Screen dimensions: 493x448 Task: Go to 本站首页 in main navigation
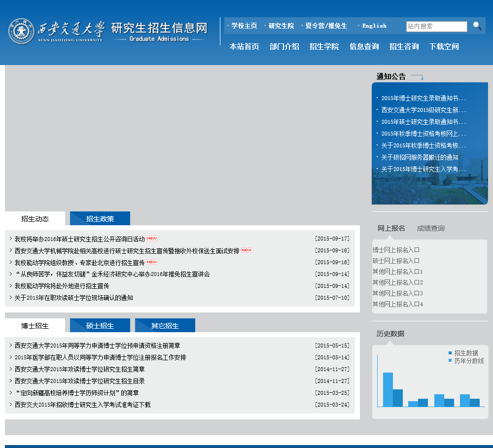[x=245, y=46]
